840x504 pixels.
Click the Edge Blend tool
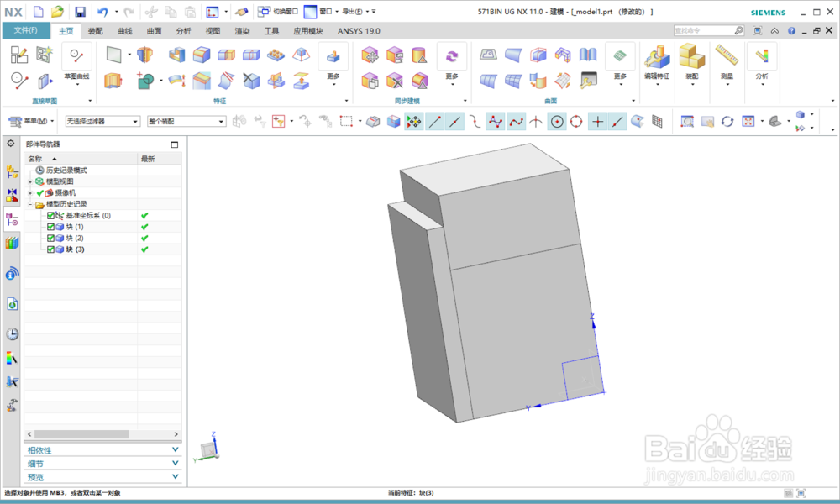tap(202, 55)
